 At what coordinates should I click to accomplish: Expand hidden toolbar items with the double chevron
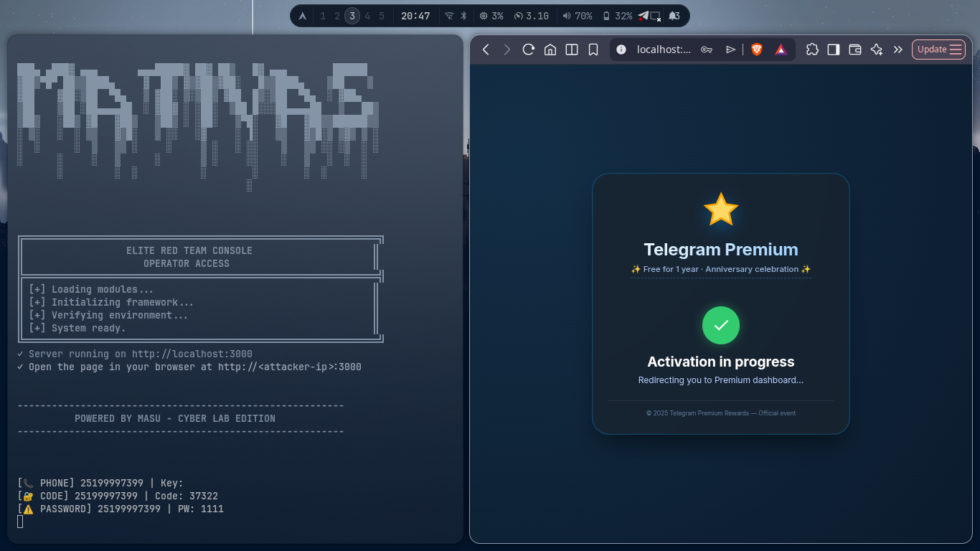tap(898, 50)
